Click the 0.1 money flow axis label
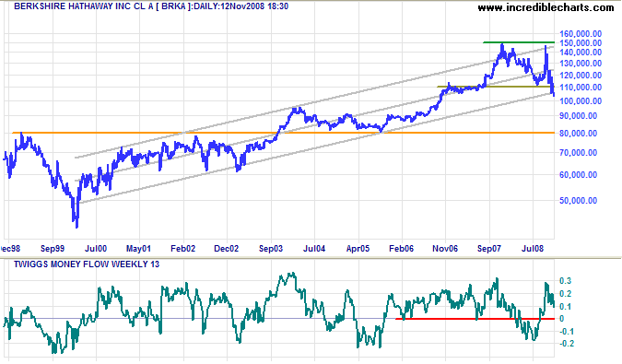Screen dimensions: 622x364 point(565,307)
